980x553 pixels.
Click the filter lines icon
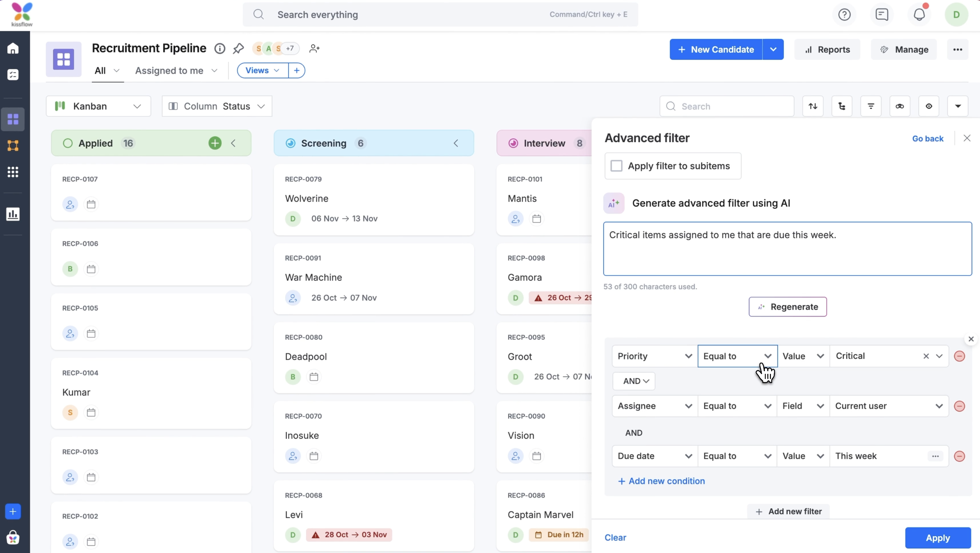pyautogui.click(x=871, y=106)
